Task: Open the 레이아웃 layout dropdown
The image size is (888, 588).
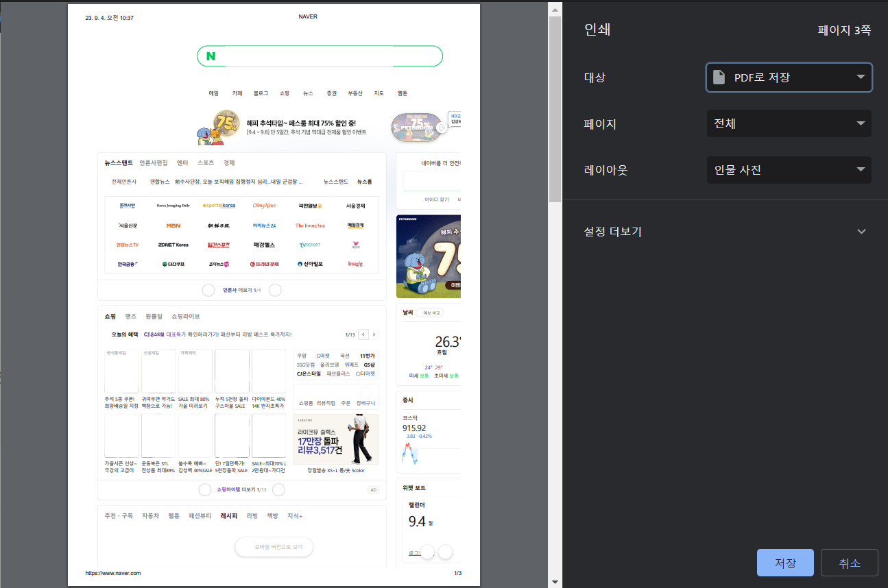Action: [x=789, y=170]
